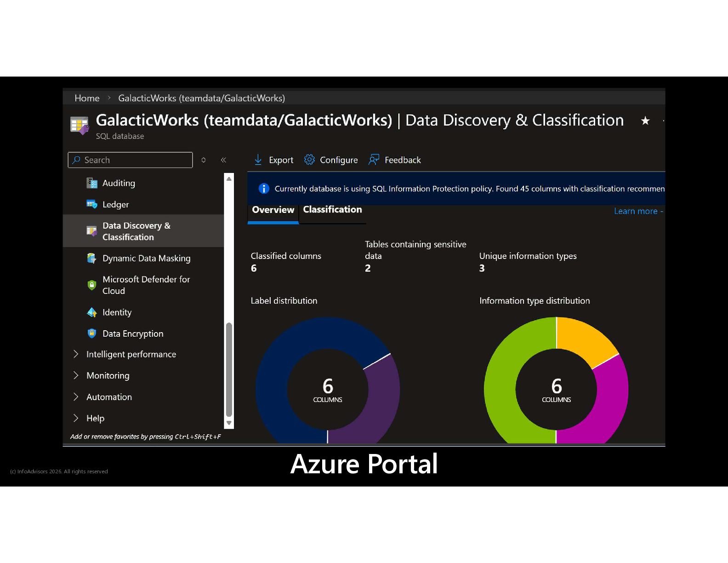This screenshot has height=563, width=728.
Task: Click the Configure gear icon
Action: [x=309, y=160]
